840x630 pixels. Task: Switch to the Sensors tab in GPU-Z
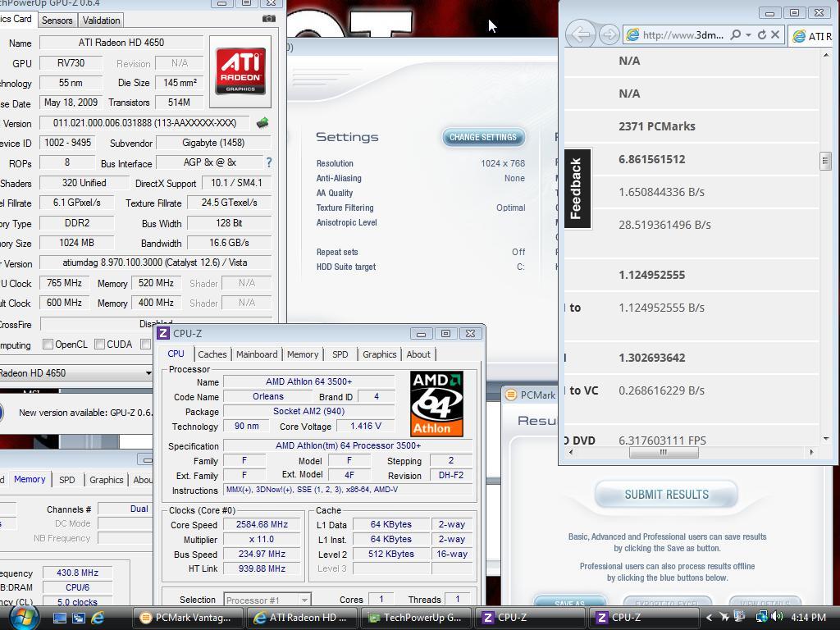(x=57, y=20)
